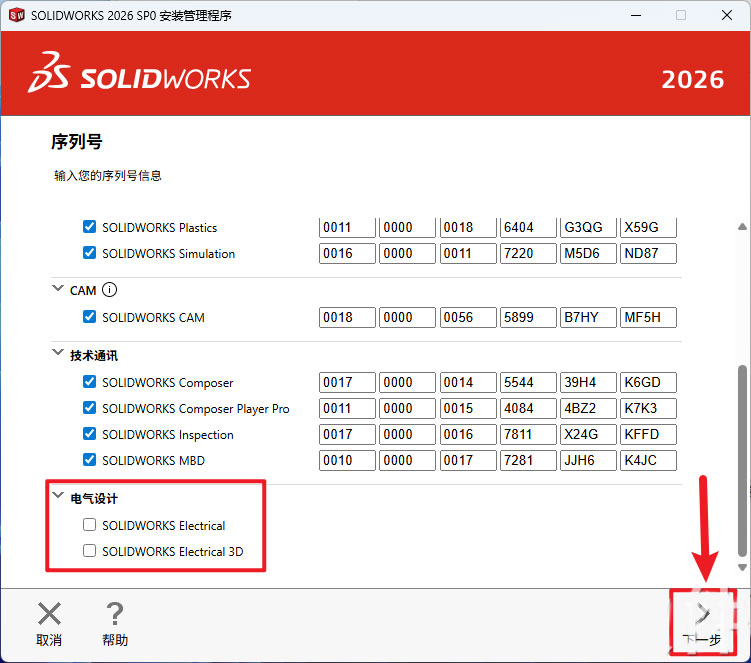Minimize the installation manager window
751x663 pixels.
[634, 15]
